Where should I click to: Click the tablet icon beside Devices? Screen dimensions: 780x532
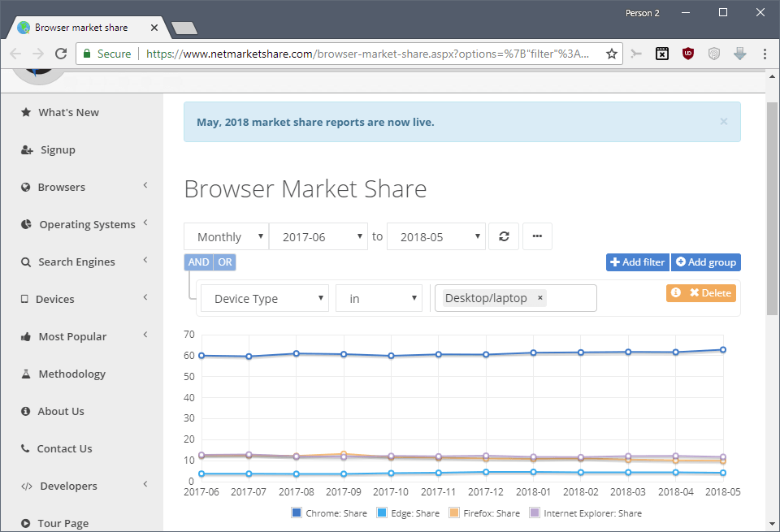coord(24,299)
